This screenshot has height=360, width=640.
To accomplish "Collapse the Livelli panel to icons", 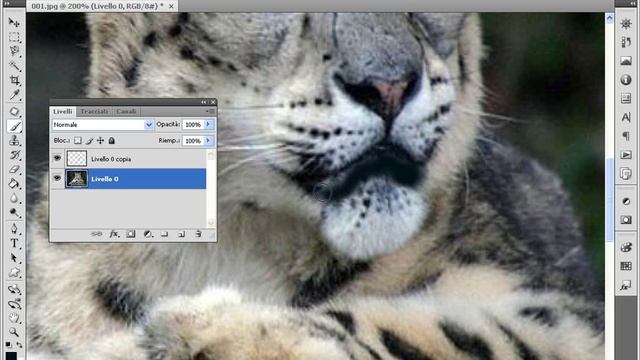I will [204, 102].
